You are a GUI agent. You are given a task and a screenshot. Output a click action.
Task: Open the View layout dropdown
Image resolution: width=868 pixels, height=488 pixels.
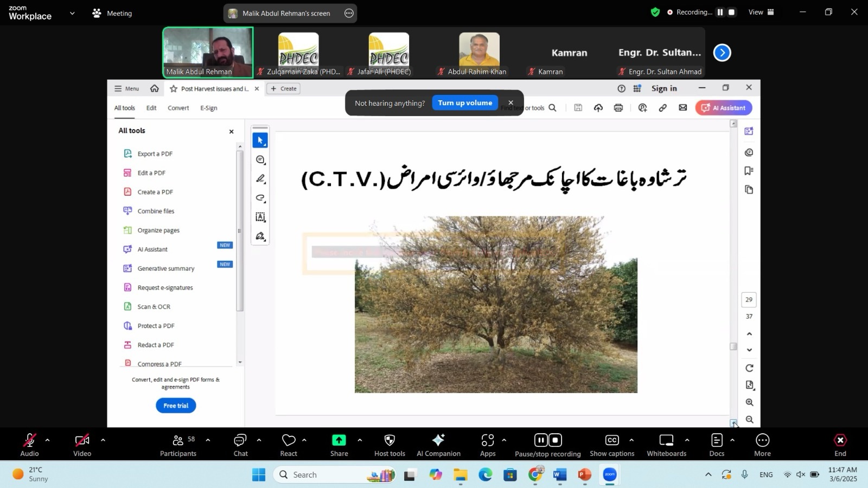[762, 12]
